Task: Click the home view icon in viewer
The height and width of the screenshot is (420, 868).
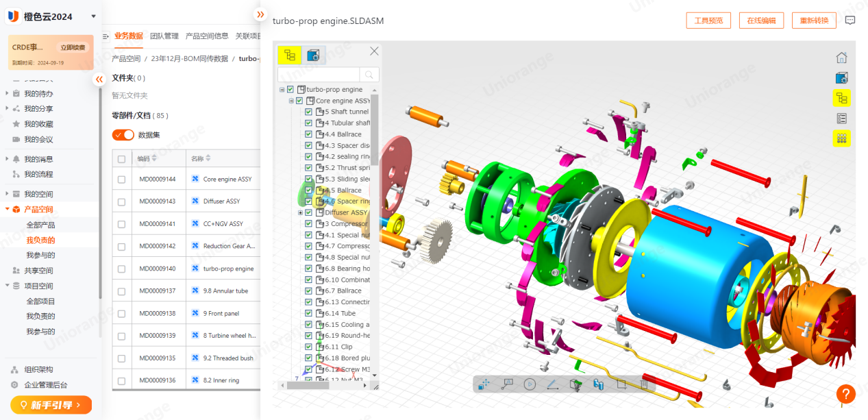Action: (x=842, y=58)
